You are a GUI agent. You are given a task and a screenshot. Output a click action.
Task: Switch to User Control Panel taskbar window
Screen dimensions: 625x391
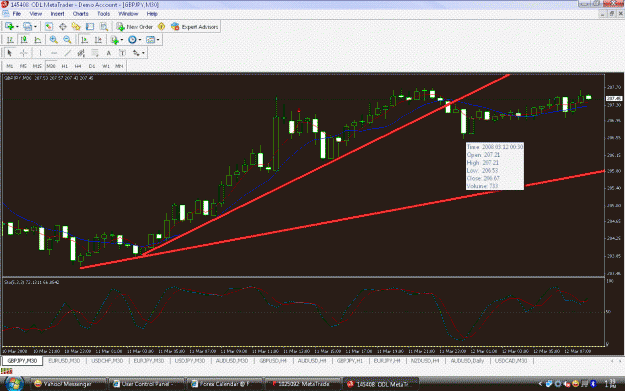point(146,384)
